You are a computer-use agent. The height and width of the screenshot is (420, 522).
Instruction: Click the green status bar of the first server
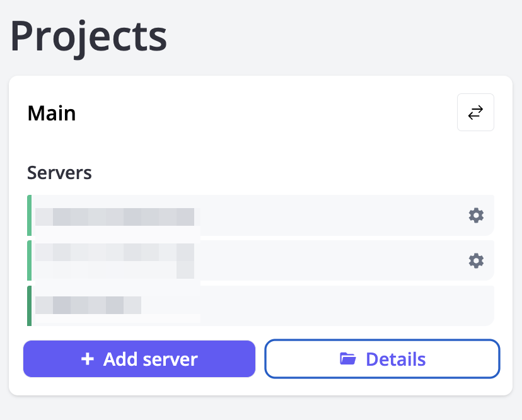click(28, 215)
